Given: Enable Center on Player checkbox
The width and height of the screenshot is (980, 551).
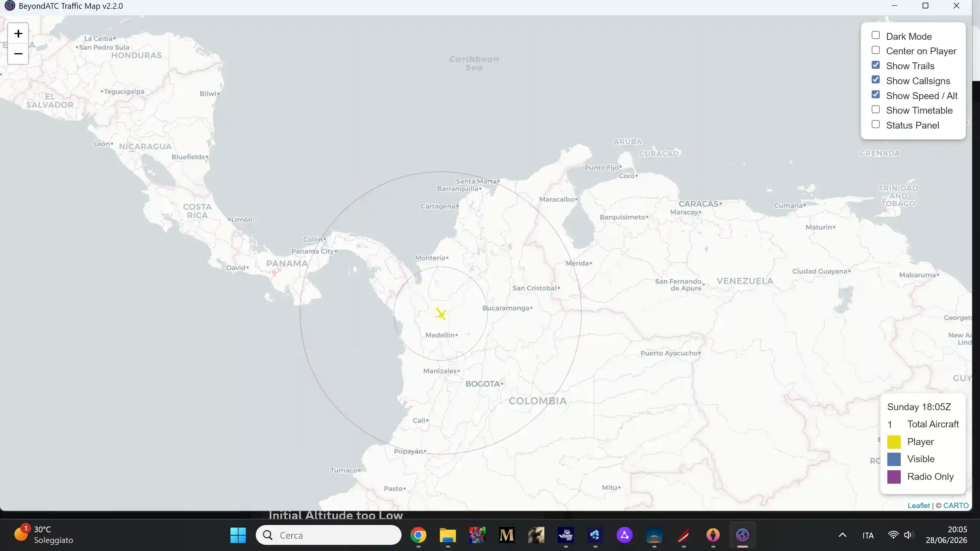Looking at the screenshot, I should pyautogui.click(x=875, y=50).
